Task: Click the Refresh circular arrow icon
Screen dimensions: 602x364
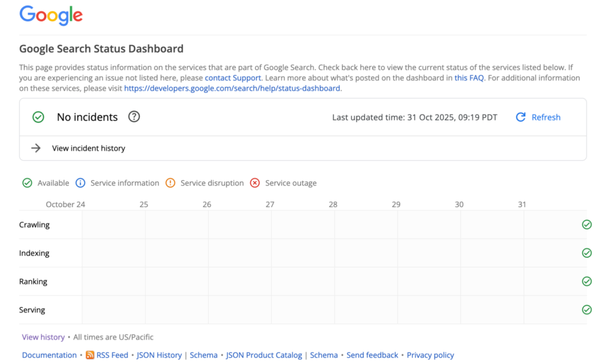Action: 520,117
